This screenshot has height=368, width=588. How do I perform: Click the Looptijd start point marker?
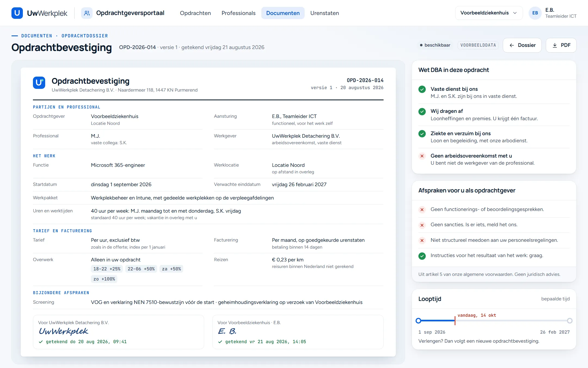(x=419, y=321)
